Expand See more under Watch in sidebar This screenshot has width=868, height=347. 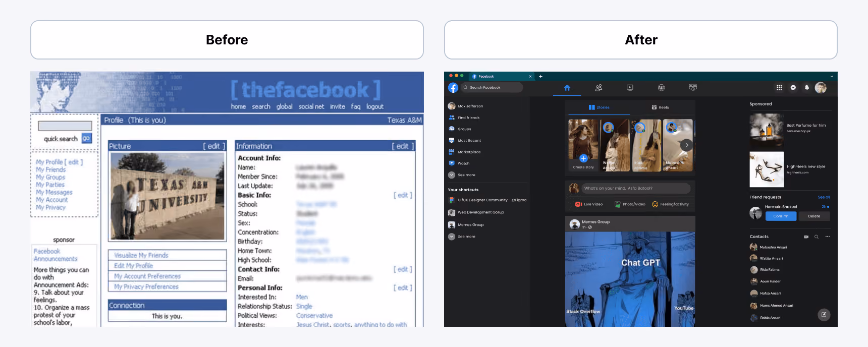point(462,175)
